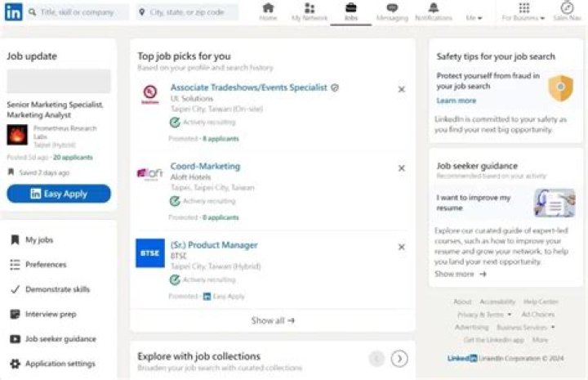Open the Home tab
Viewport: 588px width, 380px height.
click(x=268, y=12)
